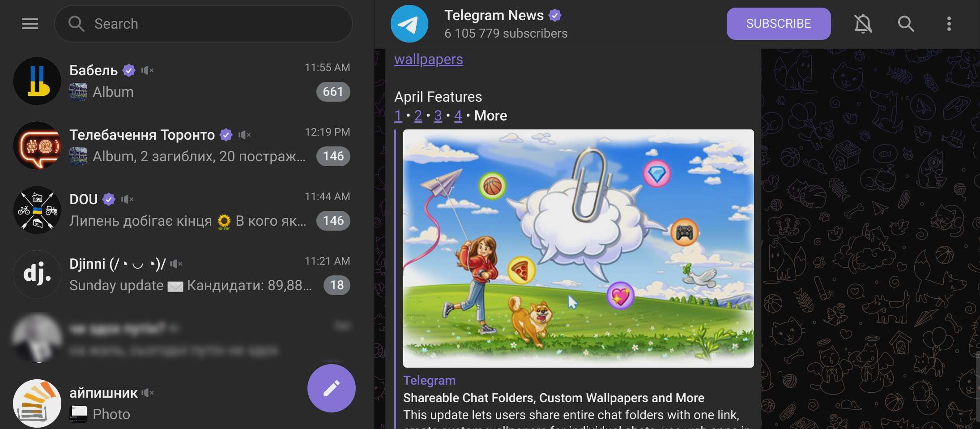980x429 pixels.
Task: Click the 661 unread badge
Action: [333, 92]
